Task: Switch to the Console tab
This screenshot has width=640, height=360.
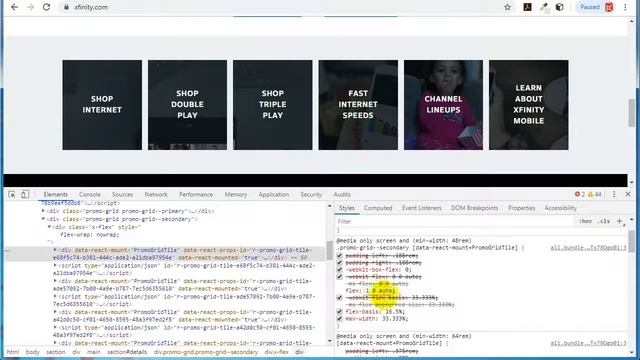Action: (90, 194)
